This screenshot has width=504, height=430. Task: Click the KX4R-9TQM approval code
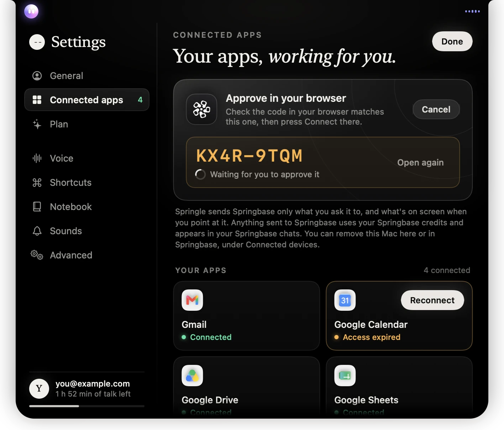pos(249,156)
